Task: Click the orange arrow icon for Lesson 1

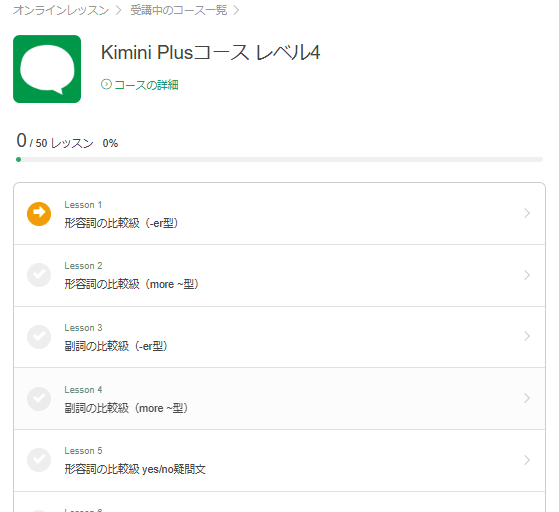Action: point(39,214)
